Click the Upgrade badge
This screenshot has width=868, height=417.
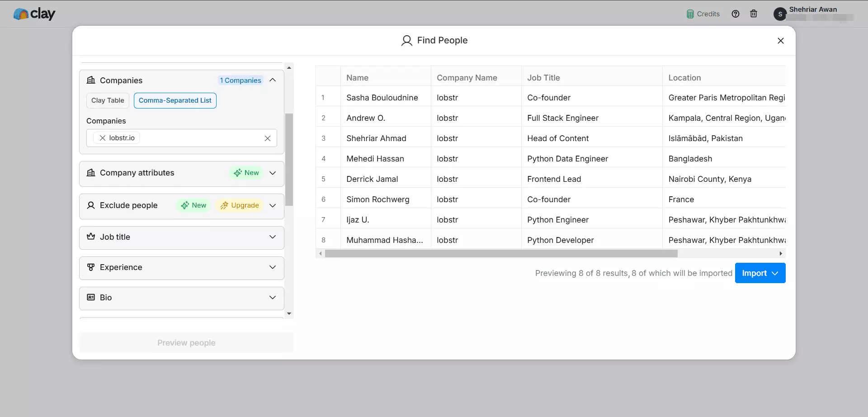click(240, 205)
